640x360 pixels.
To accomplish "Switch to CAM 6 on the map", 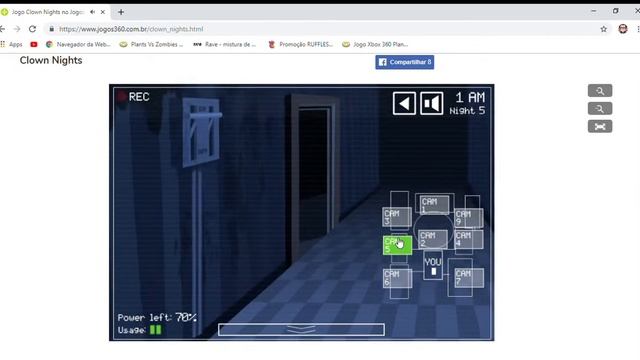I will [x=397, y=278].
